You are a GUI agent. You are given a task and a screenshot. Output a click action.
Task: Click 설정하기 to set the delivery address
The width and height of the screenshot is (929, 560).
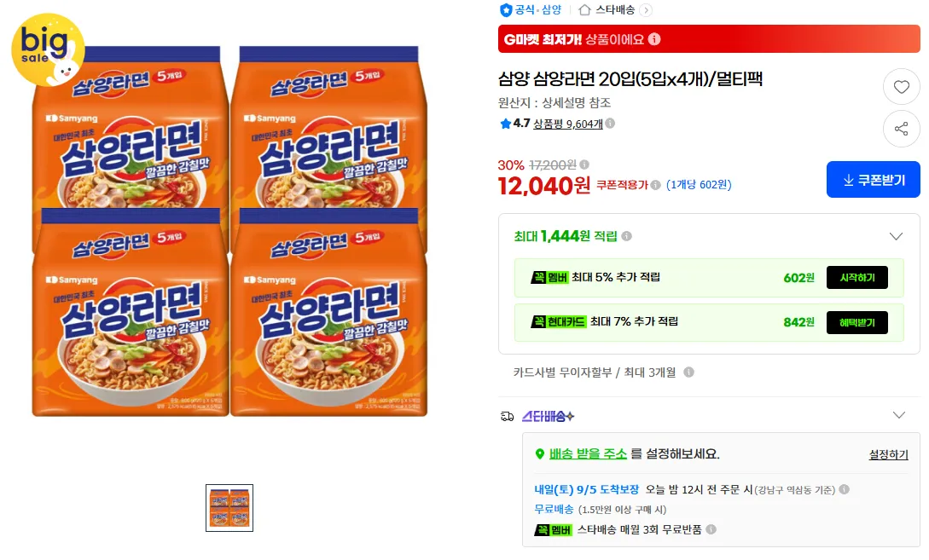pyautogui.click(x=888, y=454)
